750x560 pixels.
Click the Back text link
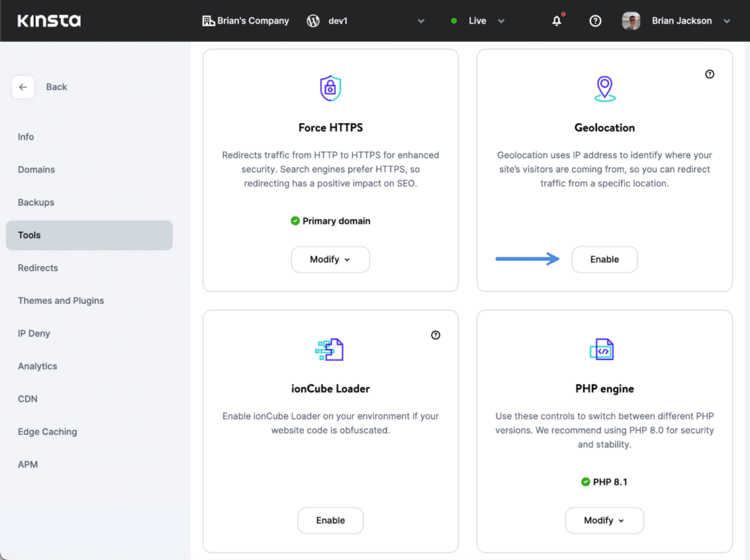[x=56, y=87]
